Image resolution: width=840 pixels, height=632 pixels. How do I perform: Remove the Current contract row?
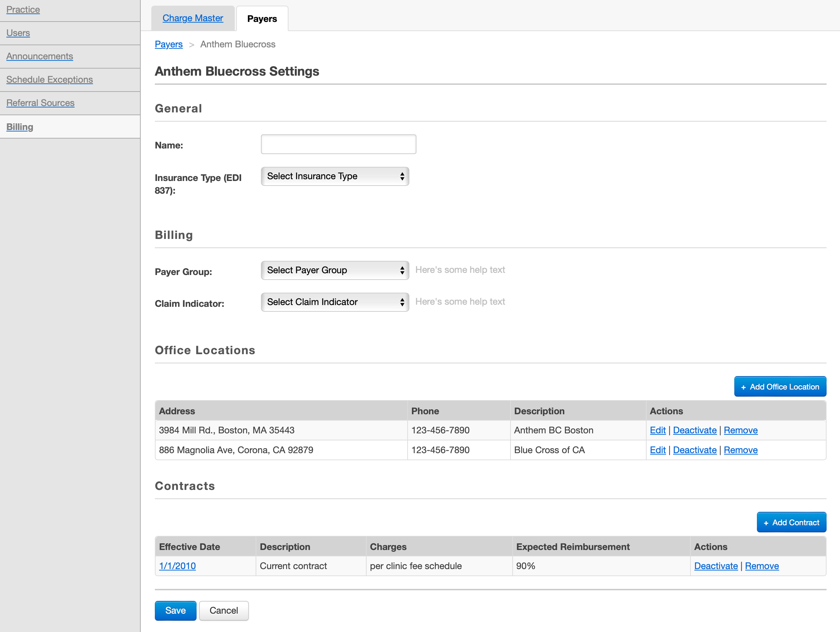tap(762, 566)
